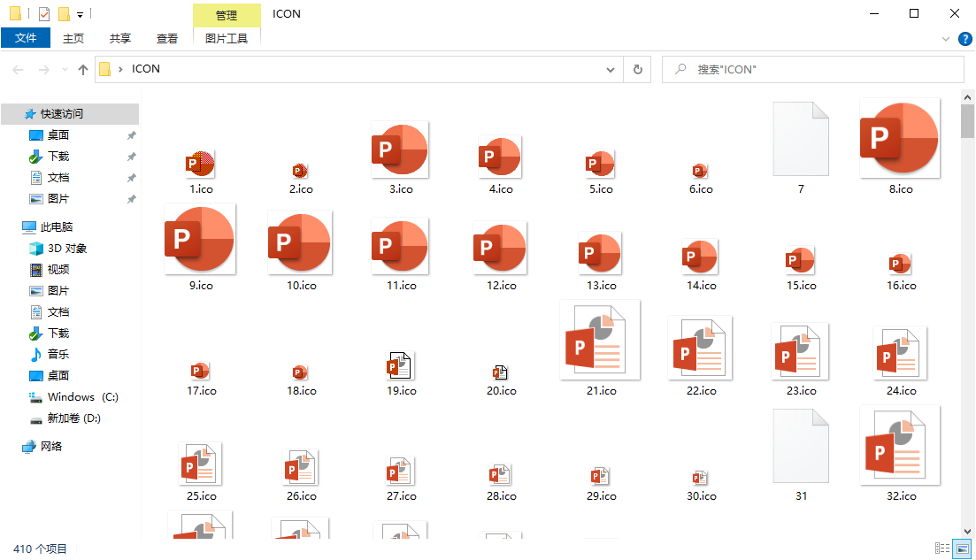Open the recent locations dropdown arrow
Screen dimensions: 976x560
[65, 70]
